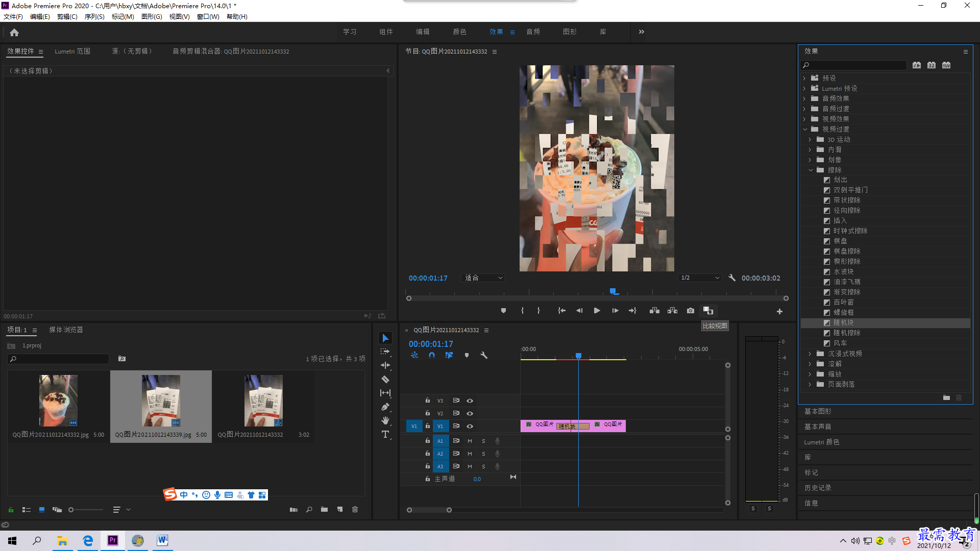Viewport: 980px width, 551px height.
Task: Open timeline display settings wrench
Action: coord(484,355)
